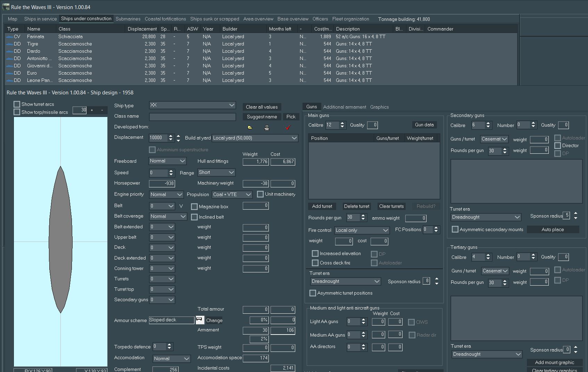Click the Add turret button
This screenshot has width=588, height=372.
click(322, 206)
